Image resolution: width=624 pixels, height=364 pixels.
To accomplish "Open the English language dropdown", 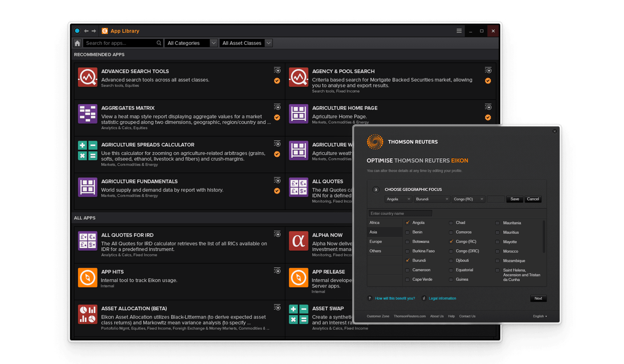I will click(540, 316).
